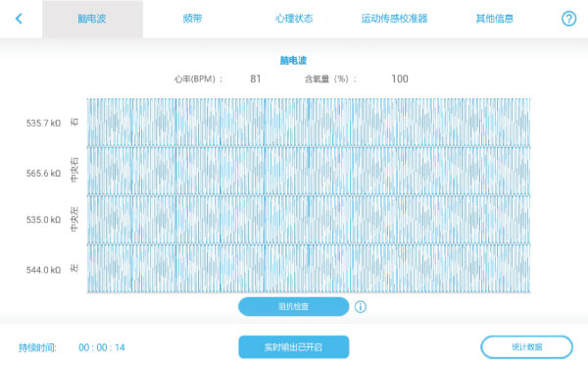Screen dimensions: 588x368
Task: Select the 中央左 channel waveform row
Action: pos(309,220)
